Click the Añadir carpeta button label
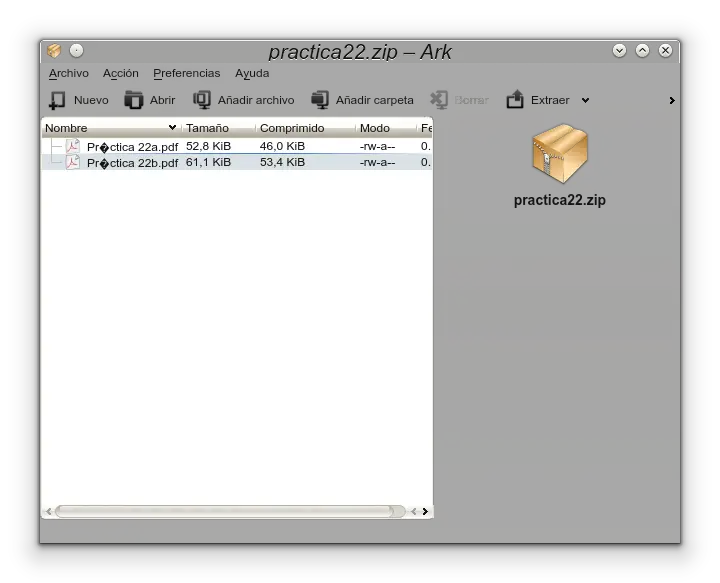Screen dimensions: 720x583 coord(374,100)
